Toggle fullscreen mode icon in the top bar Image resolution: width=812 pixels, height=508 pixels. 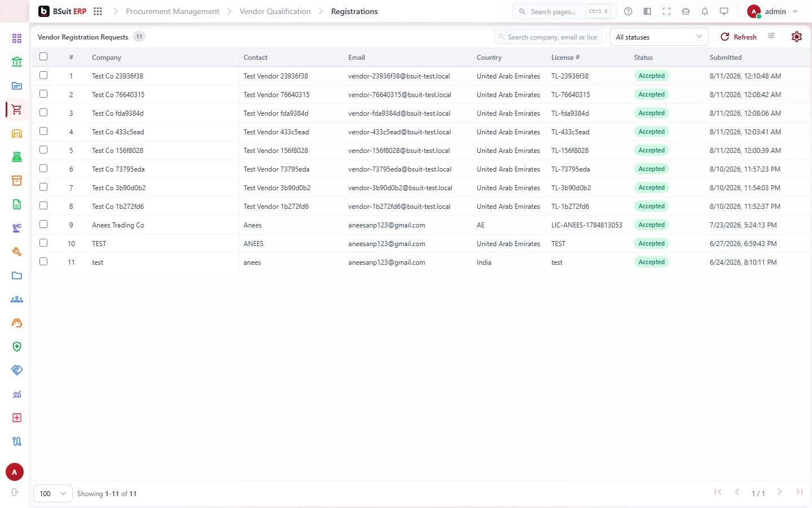coord(667,11)
